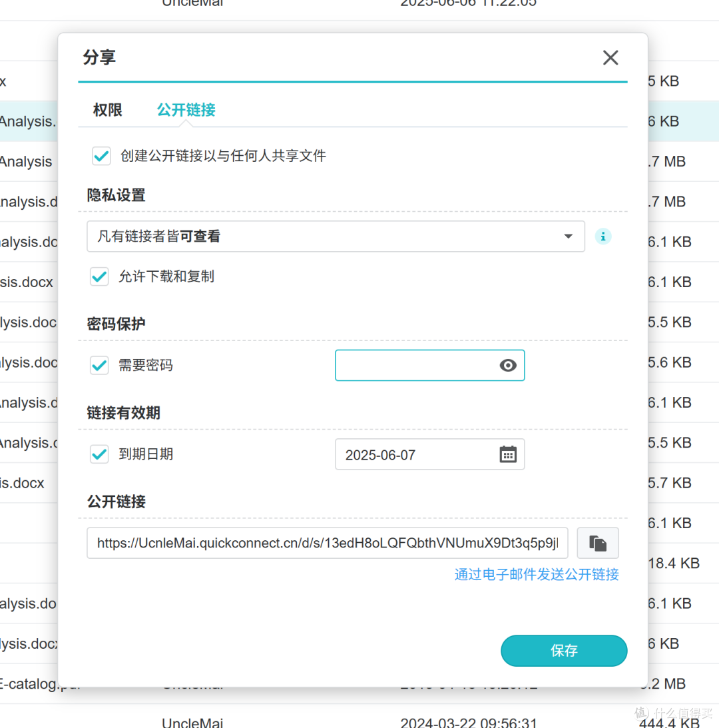Copy the public link with copy icon

[598, 544]
